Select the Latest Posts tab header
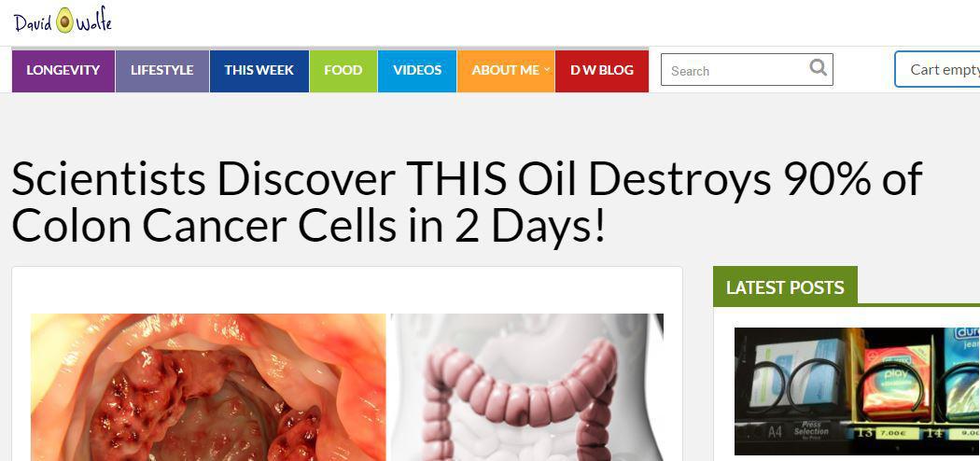Screen dimensions: 980x461 point(785,286)
